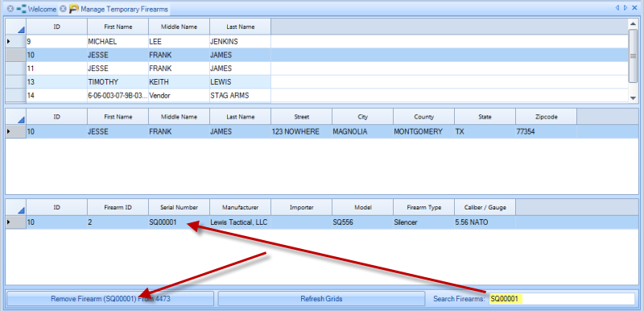Sort top grid by Middle Name header
This screenshot has width=644, height=311.
coord(179,27)
